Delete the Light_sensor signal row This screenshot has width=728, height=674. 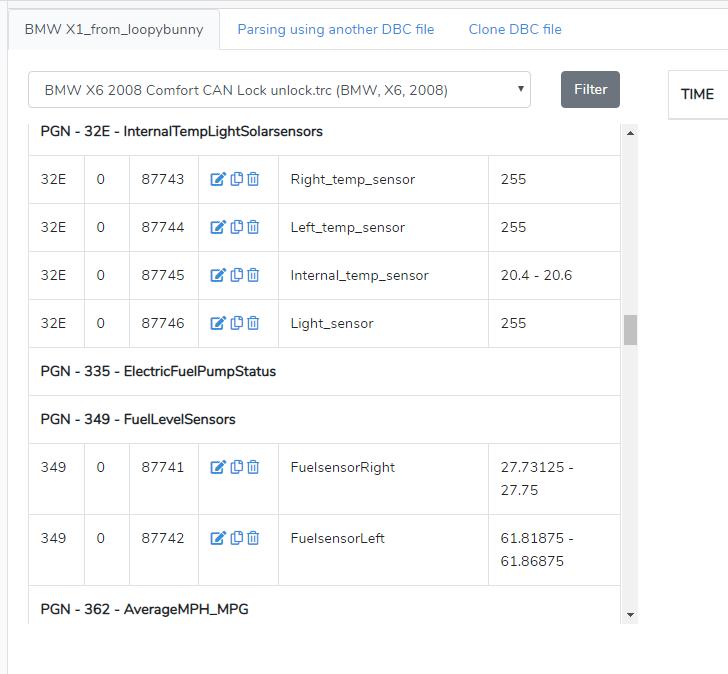(x=253, y=323)
